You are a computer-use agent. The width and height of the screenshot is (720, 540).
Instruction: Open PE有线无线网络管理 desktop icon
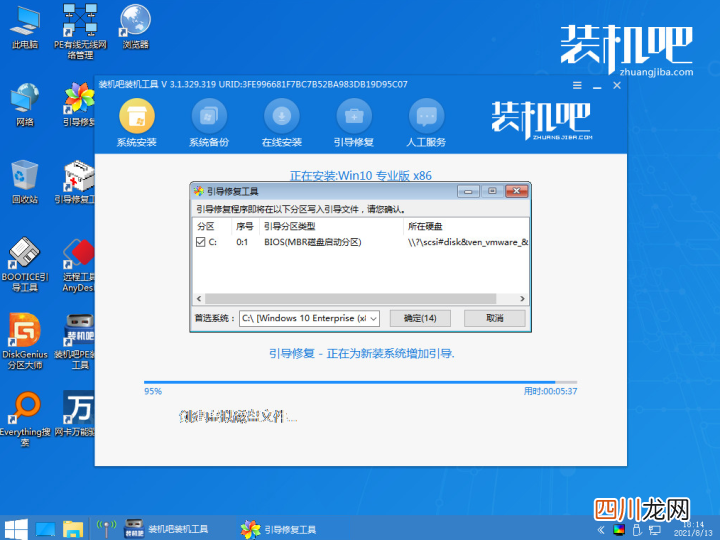point(80,31)
